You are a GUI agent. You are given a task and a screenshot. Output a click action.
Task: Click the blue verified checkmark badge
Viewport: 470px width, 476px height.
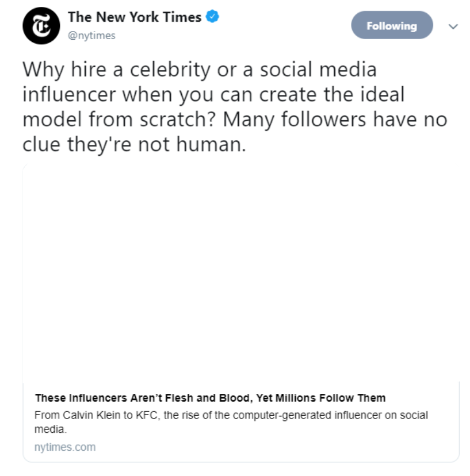click(212, 17)
